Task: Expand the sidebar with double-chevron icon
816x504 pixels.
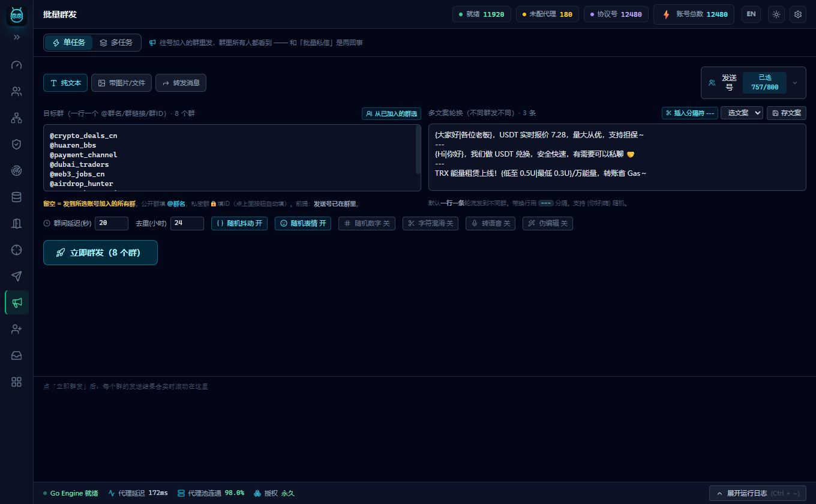Action: click(x=17, y=37)
